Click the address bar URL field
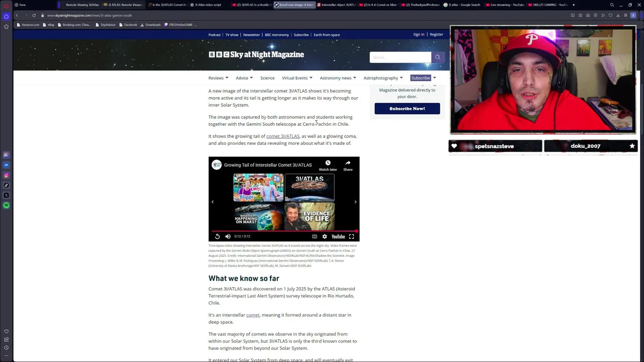Screen dimensions: 644x362 click(302, 15)
